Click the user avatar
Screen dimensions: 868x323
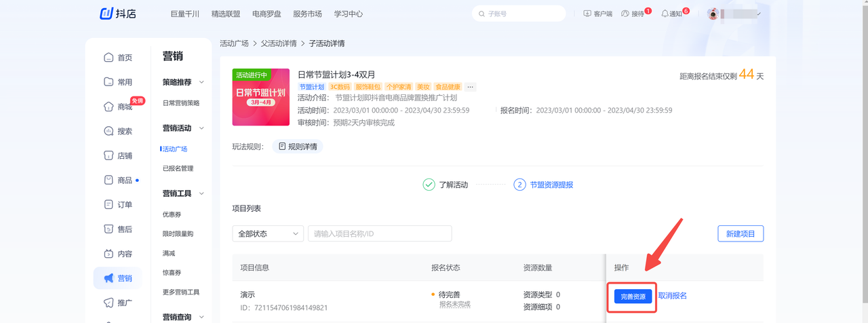coord(713,14)
